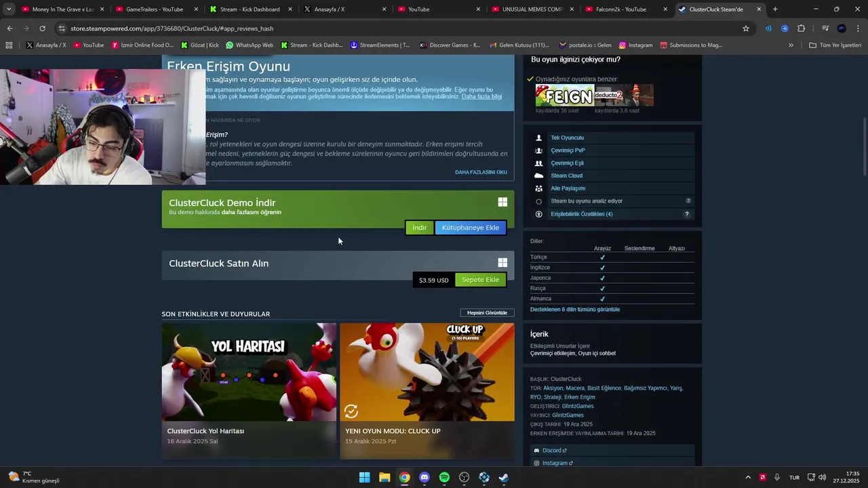
Task: Open the Discord external link
Action: tap(554, 451)
